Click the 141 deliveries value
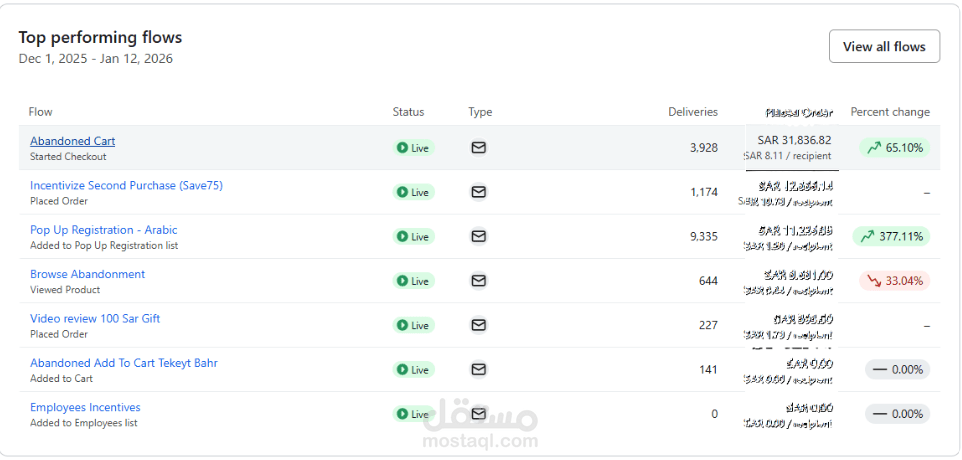 coord(709,369)
